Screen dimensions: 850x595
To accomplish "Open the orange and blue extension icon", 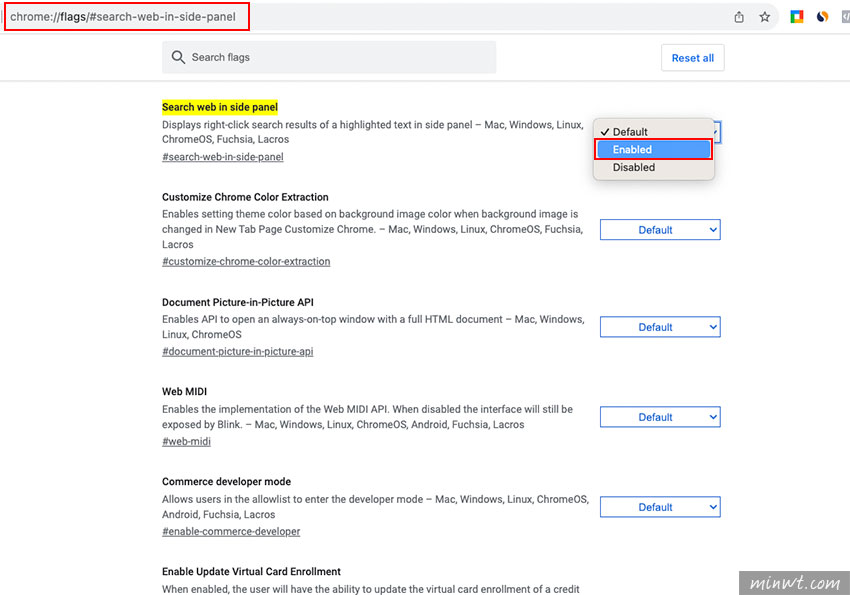I will click(822, 17).
